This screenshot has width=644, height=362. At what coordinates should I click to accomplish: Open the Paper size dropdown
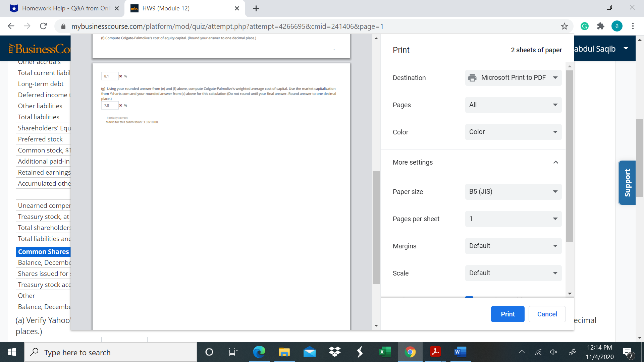513,192
